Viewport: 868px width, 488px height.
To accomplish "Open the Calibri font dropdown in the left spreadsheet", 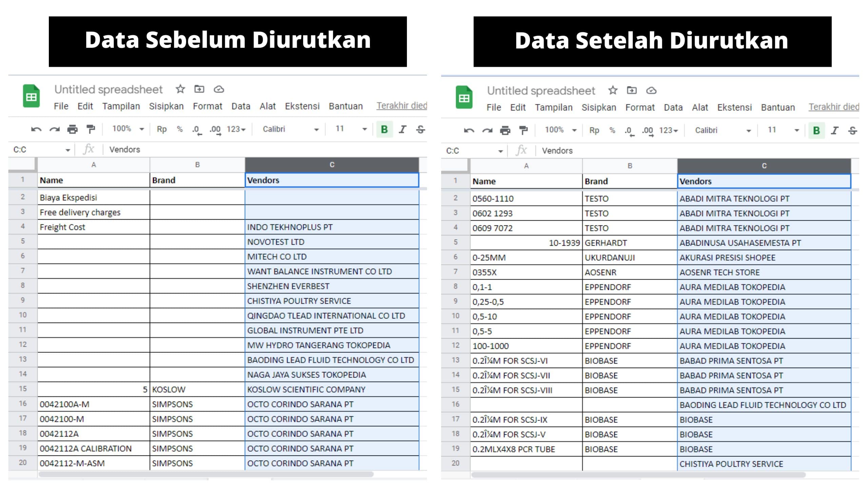I will point(291,129).
